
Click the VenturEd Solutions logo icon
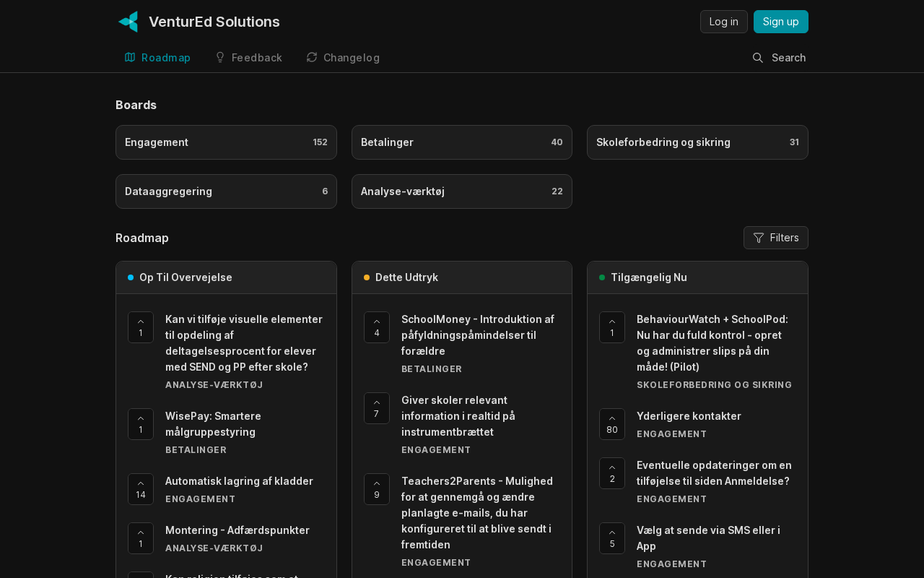[128, 22]
